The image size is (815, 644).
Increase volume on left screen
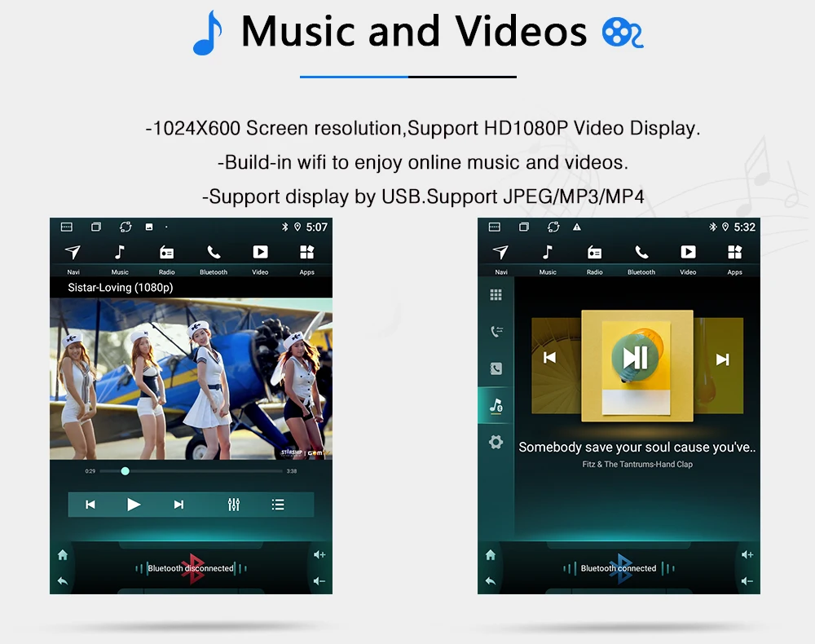[x=319, y=554]
